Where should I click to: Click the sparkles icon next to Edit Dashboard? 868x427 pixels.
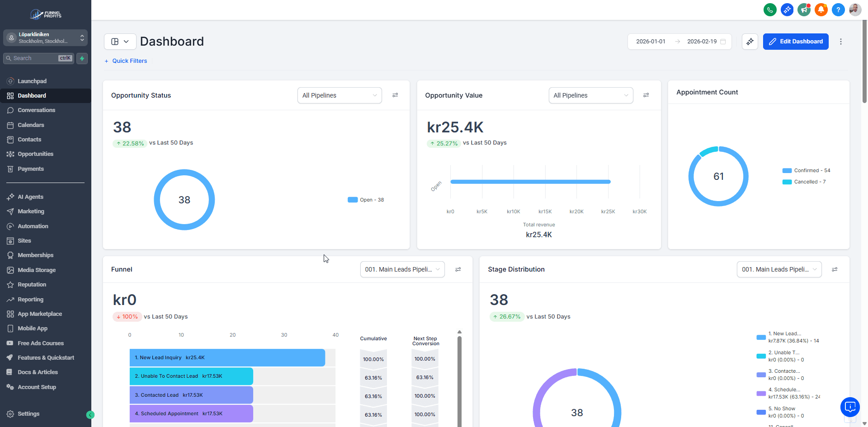point(750,42)
